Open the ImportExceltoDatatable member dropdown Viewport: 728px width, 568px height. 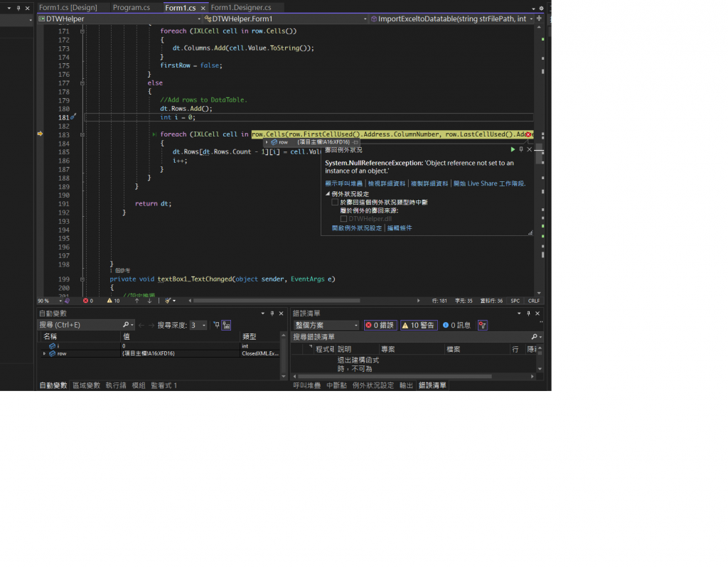pyautogui.click(x=531, y=18)
